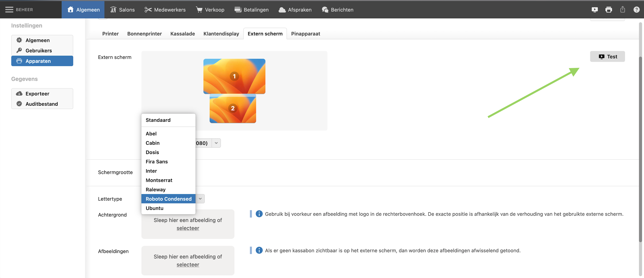Click the external screen icon in top bar

tap(594, 10)
